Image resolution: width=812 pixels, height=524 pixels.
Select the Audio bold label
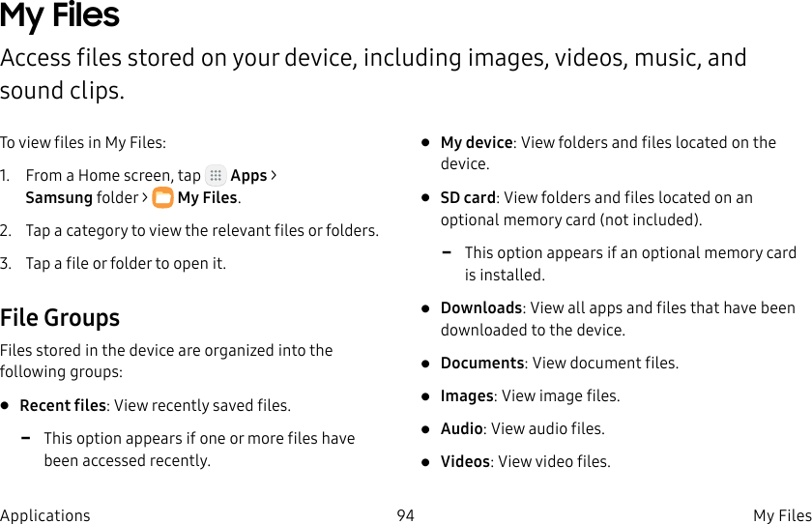pyautogui.click(x=461, y=428)
